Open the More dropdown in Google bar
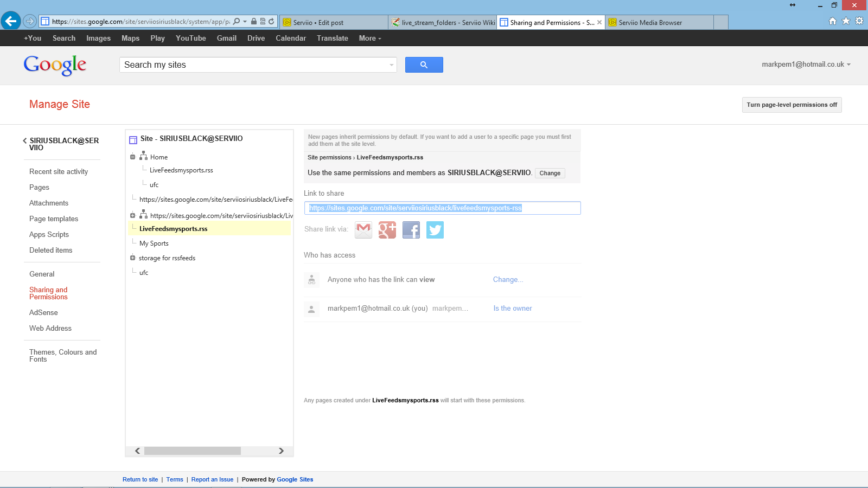868x488 pixels. click(370, 38)
